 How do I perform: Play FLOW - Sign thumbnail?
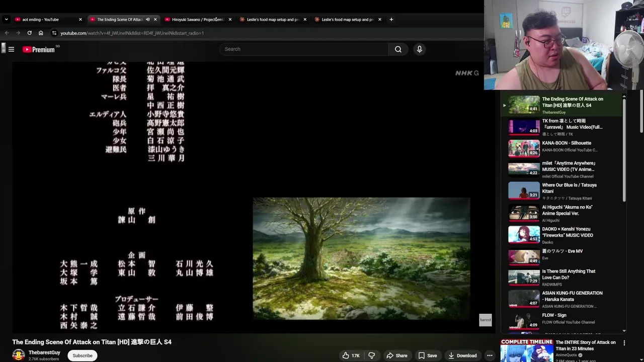(x=524, y=321)
